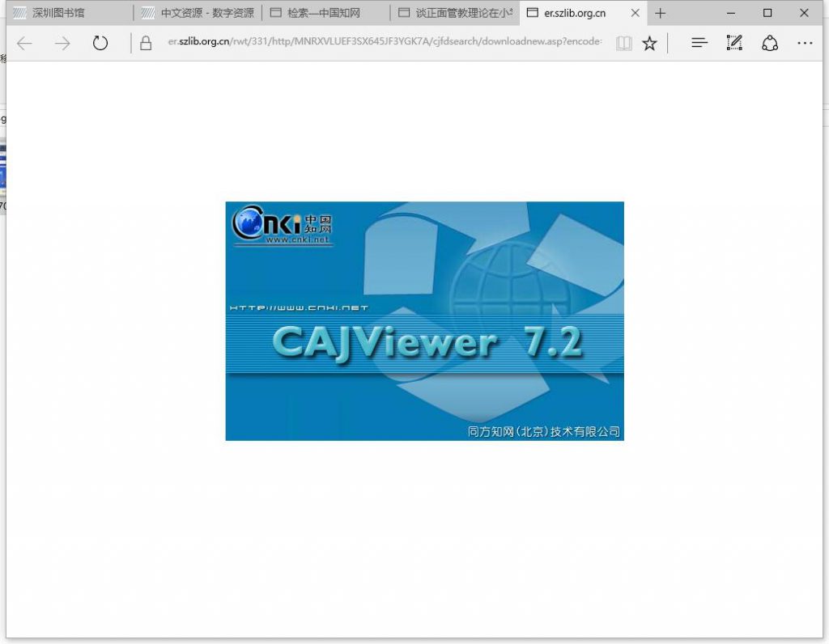Screen dimensions: 829x644
Task: Click the CAJViewer 7.2 splash image
Action: click(424, 340)
